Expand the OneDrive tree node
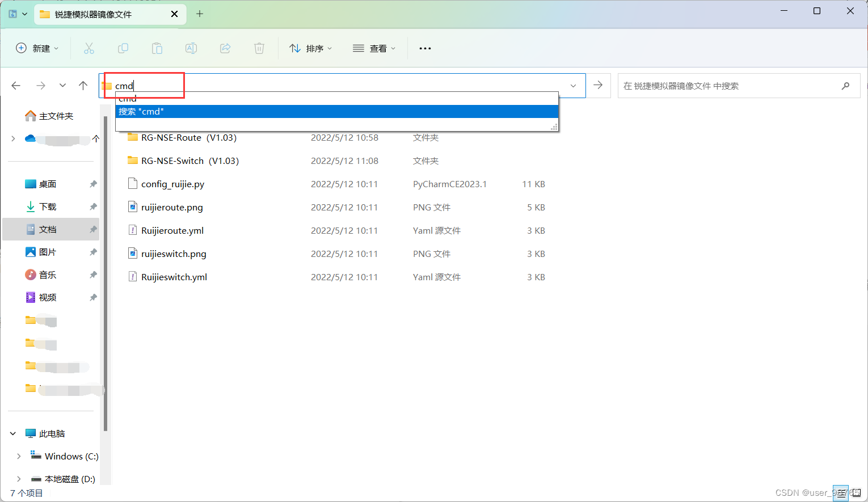The height and width of the screenshot is (502, 868). [13, 138]
